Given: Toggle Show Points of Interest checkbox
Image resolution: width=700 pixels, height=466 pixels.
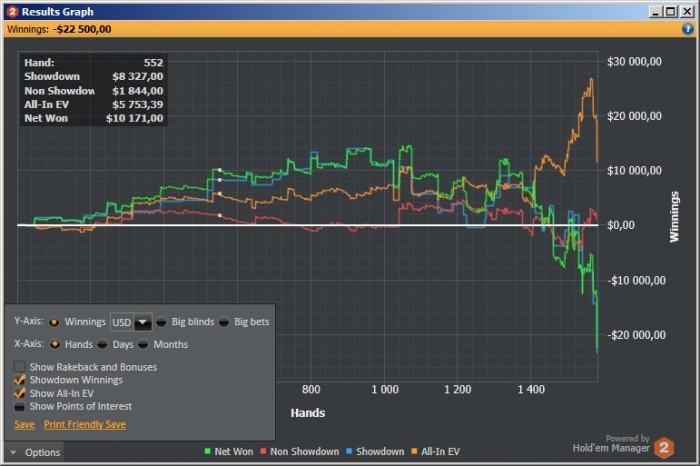Looking at the screenshot, I should pyautogui.click(x=19, y=406).
